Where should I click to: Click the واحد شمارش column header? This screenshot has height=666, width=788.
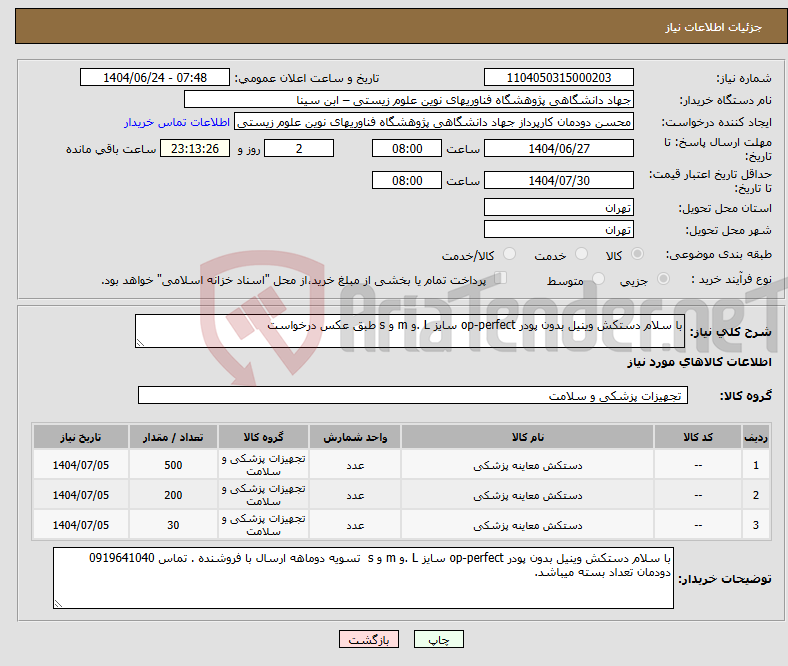(355, 437)
